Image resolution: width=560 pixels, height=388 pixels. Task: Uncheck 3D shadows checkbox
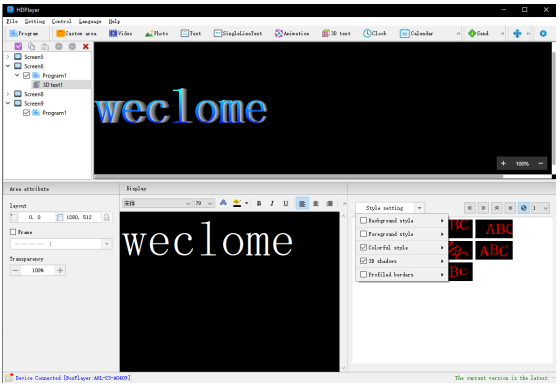tap(364, 261)
